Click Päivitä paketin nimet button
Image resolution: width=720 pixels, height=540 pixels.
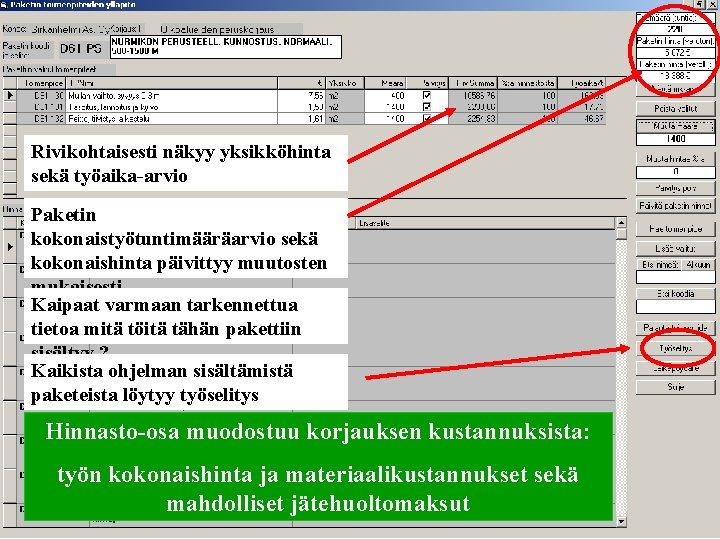(675, 206)
